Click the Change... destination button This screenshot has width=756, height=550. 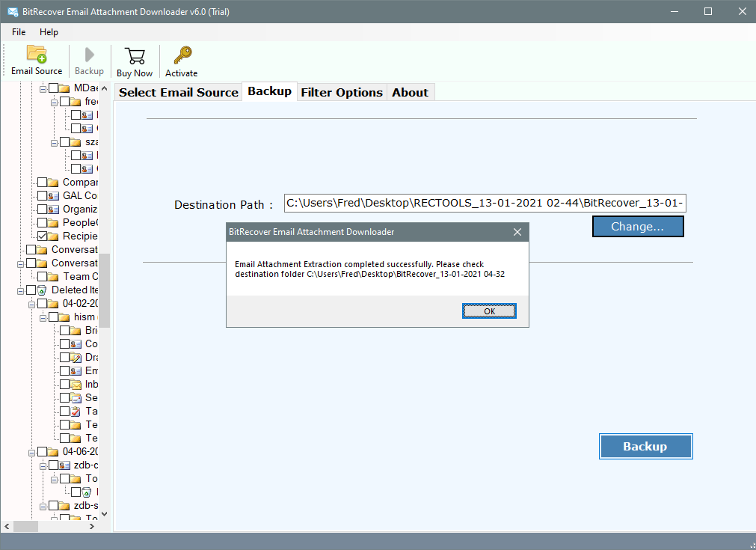pyautogui.click(x=638, y=226)
